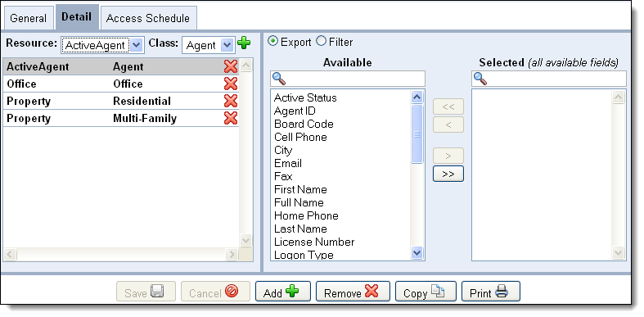Click the Available list scrollbar thumb
The image size is (644, 317).
[x=417, y=134]
